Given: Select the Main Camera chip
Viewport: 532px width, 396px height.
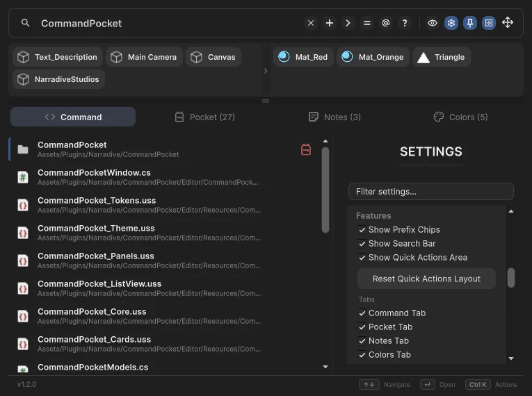Looking at the screenshot, I should (144, 57).
